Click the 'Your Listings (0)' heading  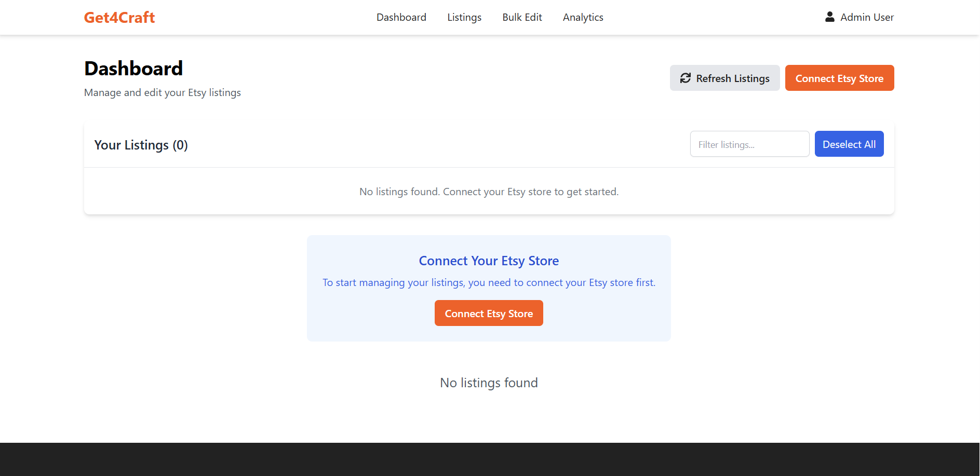pos(141,145)
